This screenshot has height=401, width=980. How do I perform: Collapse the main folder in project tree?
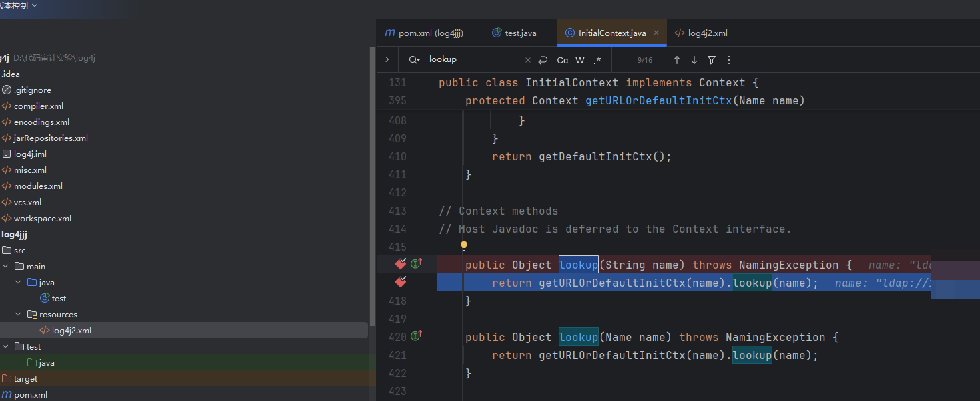click(6, 267)
